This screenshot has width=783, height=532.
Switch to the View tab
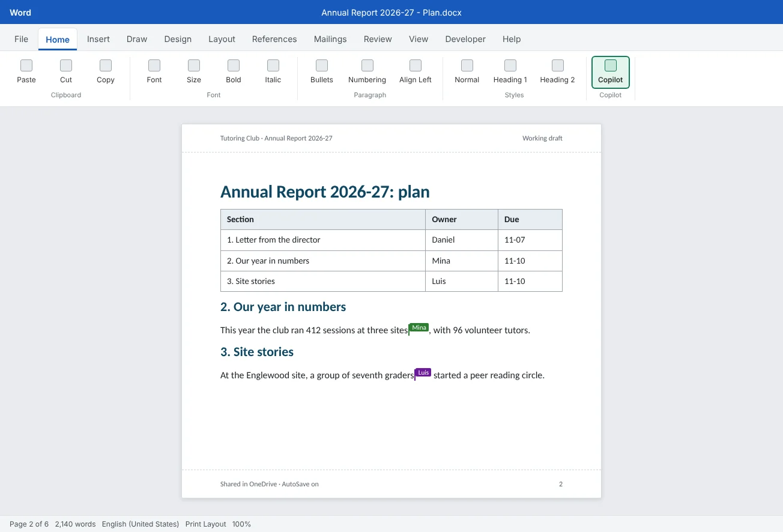pos(419,39)
